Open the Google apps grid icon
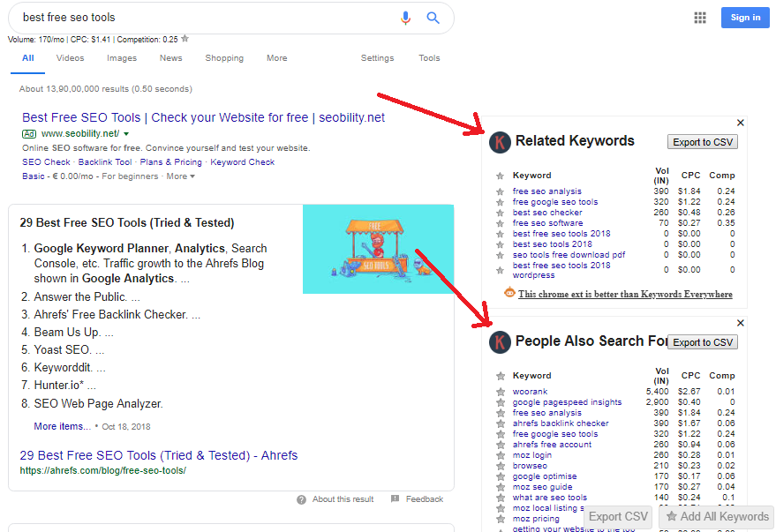Image resolution: width=776 pixels, height=532 pixels. click(700, 19)
